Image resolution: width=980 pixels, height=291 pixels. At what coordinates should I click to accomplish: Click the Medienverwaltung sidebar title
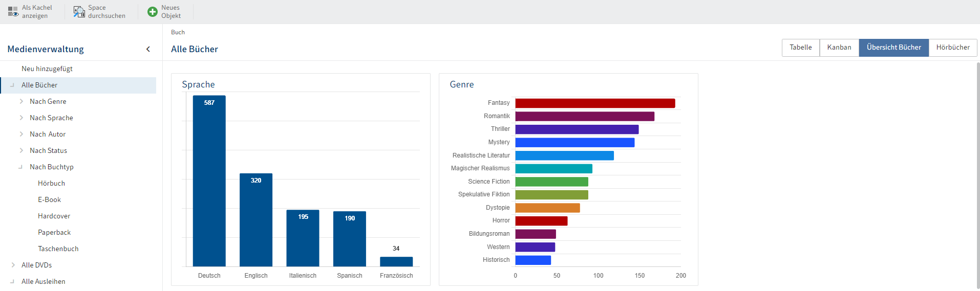point(46,49)
